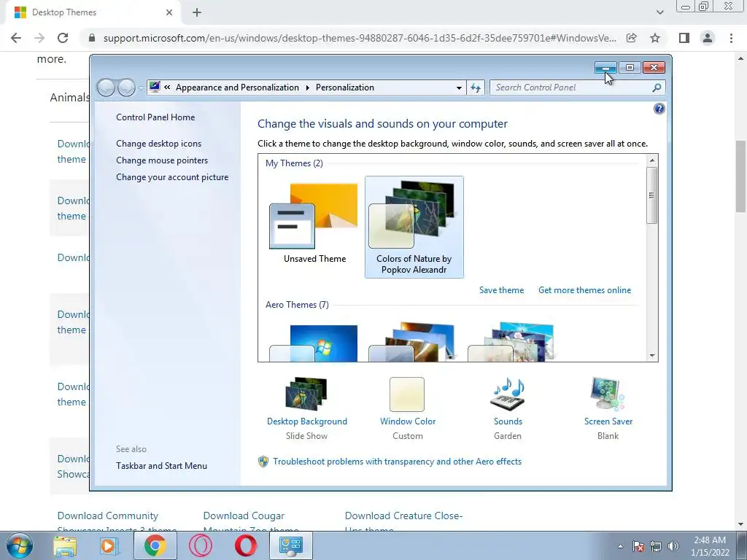
Task: Click the theme list scroll up arrow
Action: [x=652, y=160]
